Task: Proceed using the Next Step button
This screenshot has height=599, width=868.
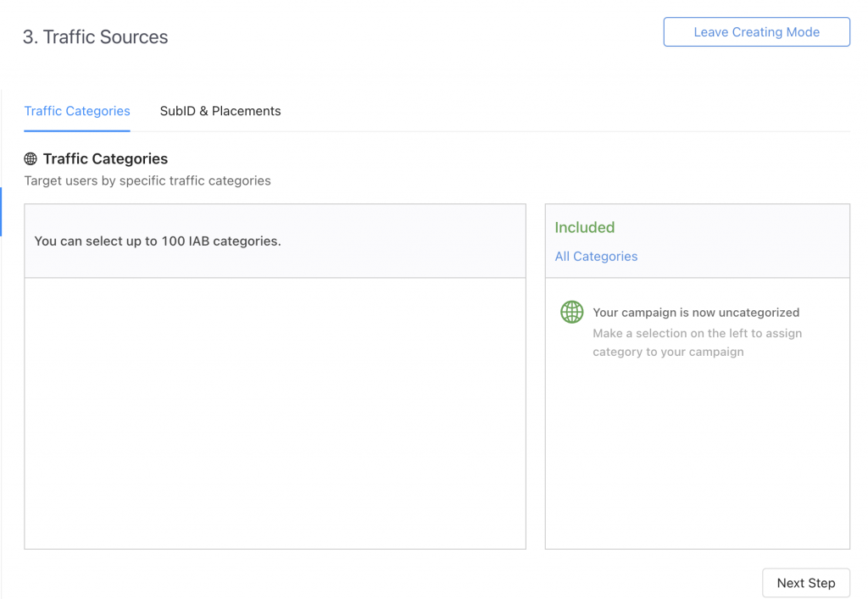Action: (x=805, y=583)
